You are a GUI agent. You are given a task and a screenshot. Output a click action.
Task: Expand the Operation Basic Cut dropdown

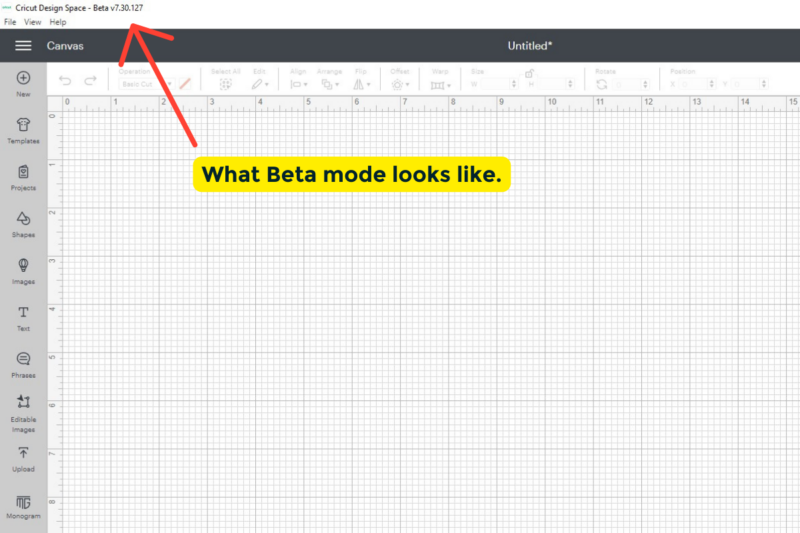pos(146,84)
